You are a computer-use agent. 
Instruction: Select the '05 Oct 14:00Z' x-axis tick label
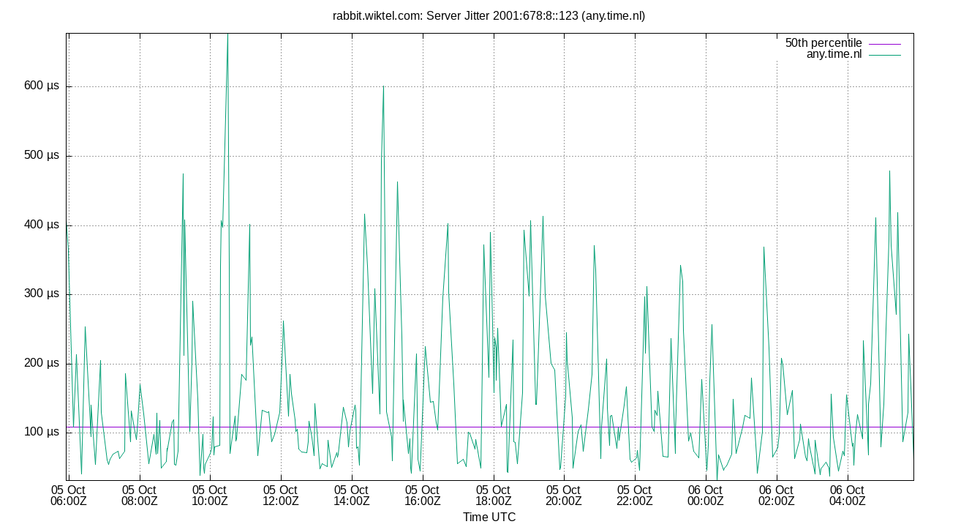coord(352,496)
